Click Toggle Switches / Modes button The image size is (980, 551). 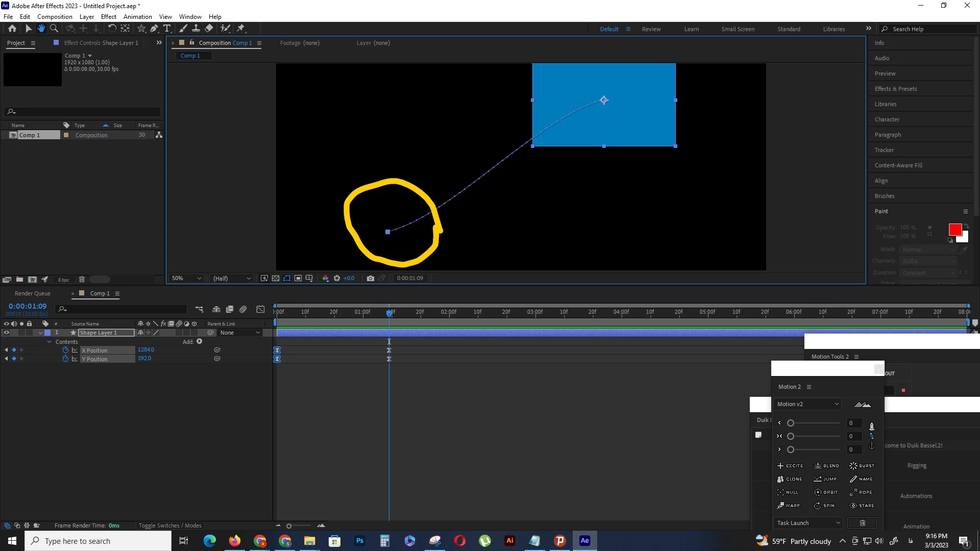click(170, 525)
